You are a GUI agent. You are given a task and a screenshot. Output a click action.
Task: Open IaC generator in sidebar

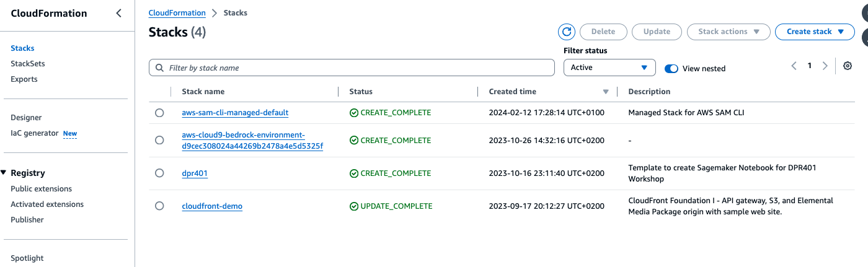pos(35,133)
